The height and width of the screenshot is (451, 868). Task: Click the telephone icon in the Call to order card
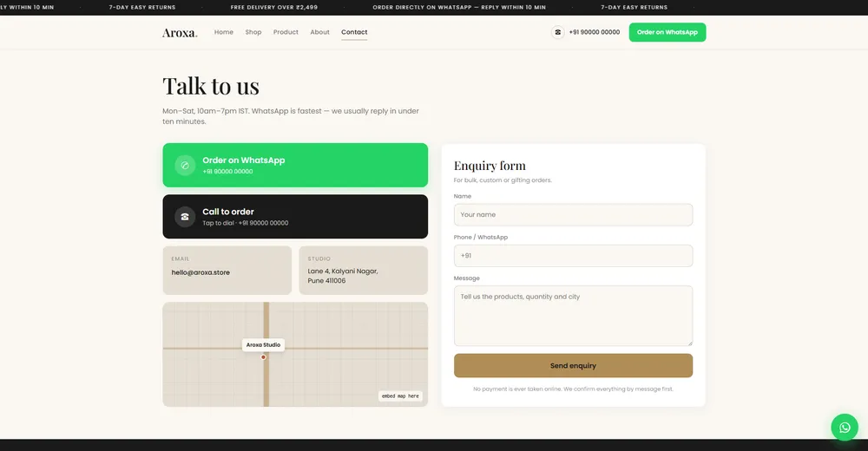click(x=185, y=216)
